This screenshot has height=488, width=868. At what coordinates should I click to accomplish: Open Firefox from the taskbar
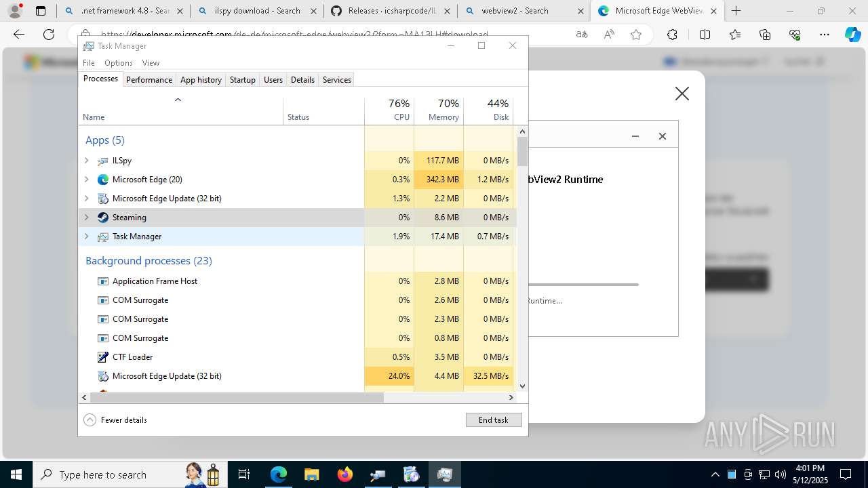[x=345, y=474]
